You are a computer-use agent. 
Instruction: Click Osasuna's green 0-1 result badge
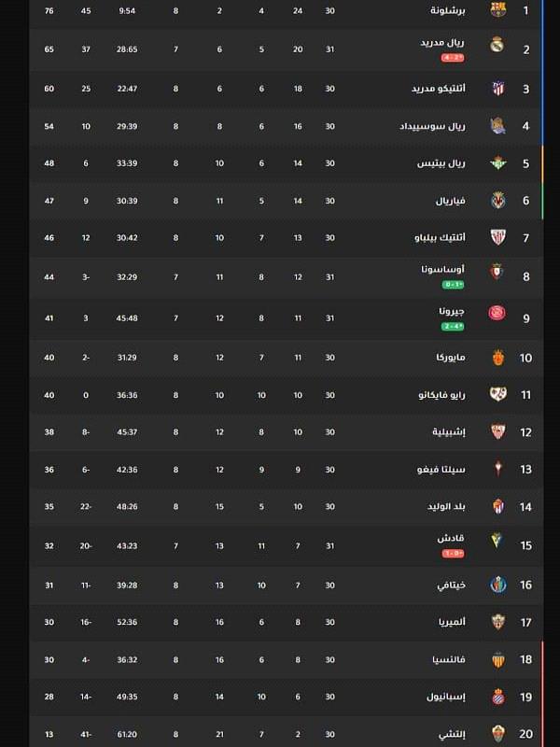coord(453,285)
